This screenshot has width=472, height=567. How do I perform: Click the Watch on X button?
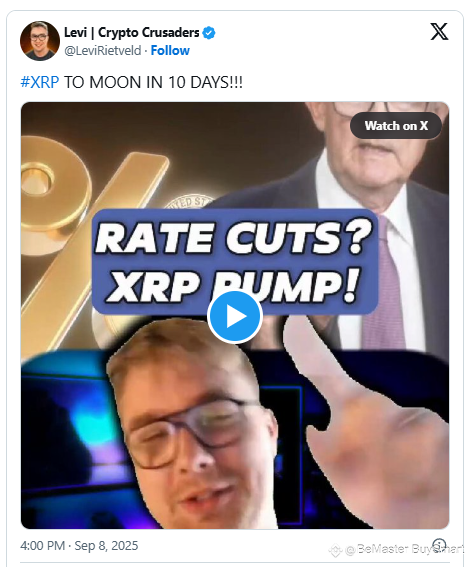pos(396,126)
